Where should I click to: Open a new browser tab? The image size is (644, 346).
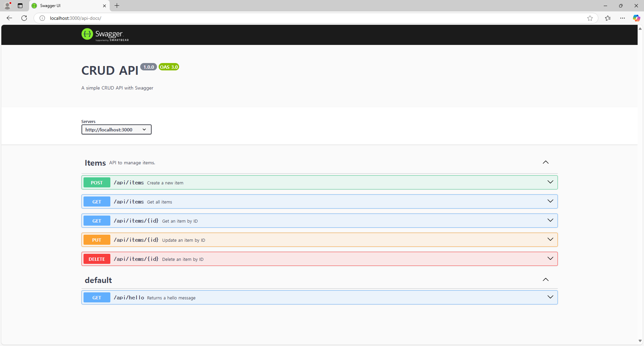(117, 6)
